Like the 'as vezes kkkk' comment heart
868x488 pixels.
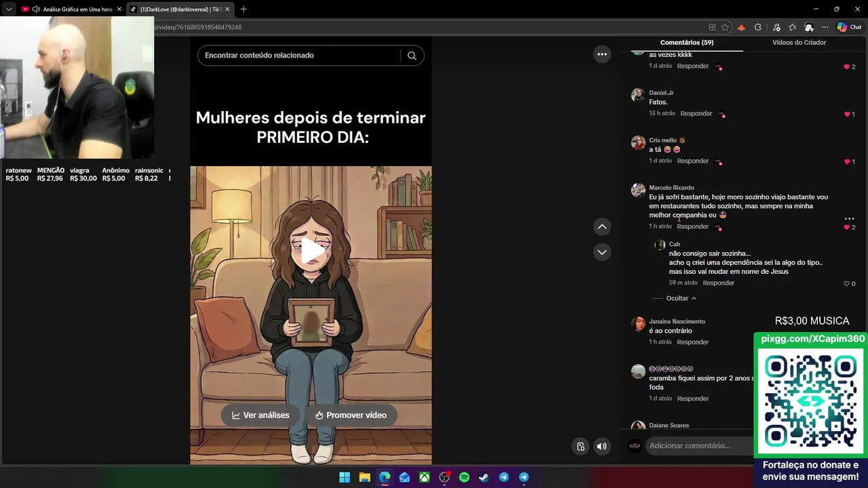click(847, 67)
